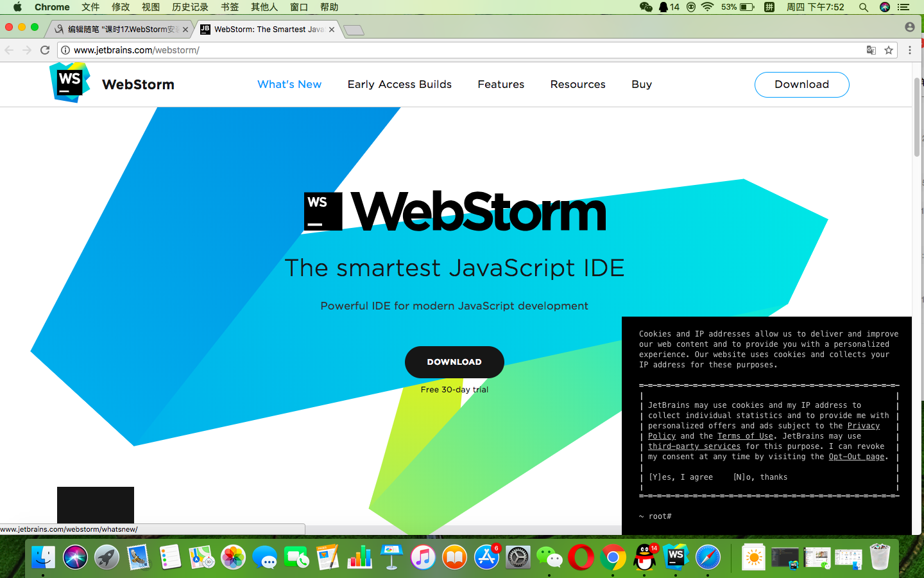Click the outlined Download button in header
The height and width of the screenshot is (578, 924).
(x=801, y=84)
